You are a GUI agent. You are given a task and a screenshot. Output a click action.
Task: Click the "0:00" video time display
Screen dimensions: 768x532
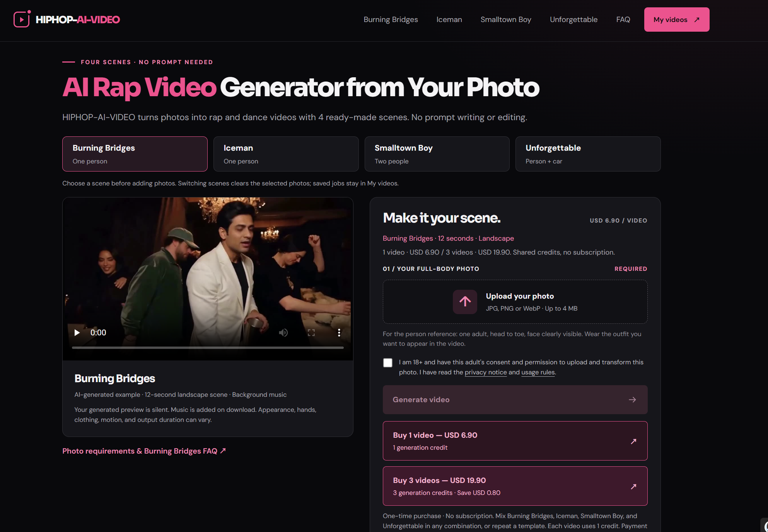tap(98, 333)
